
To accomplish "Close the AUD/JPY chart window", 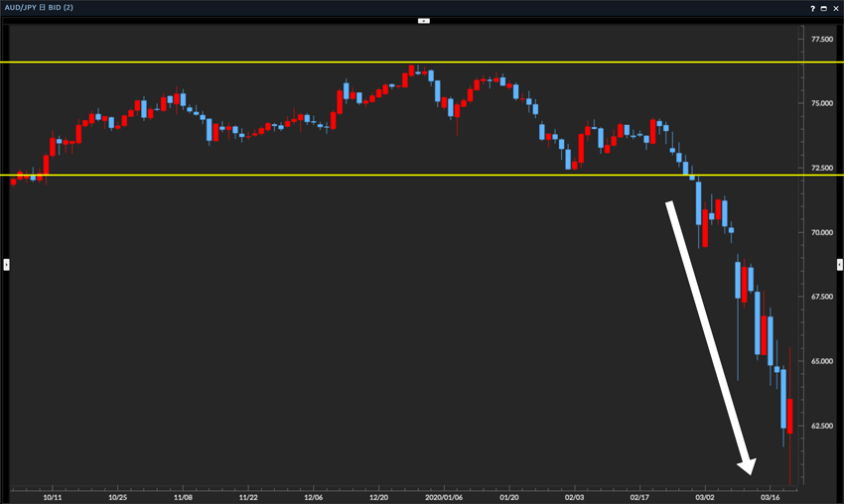I will coord(835,8).
